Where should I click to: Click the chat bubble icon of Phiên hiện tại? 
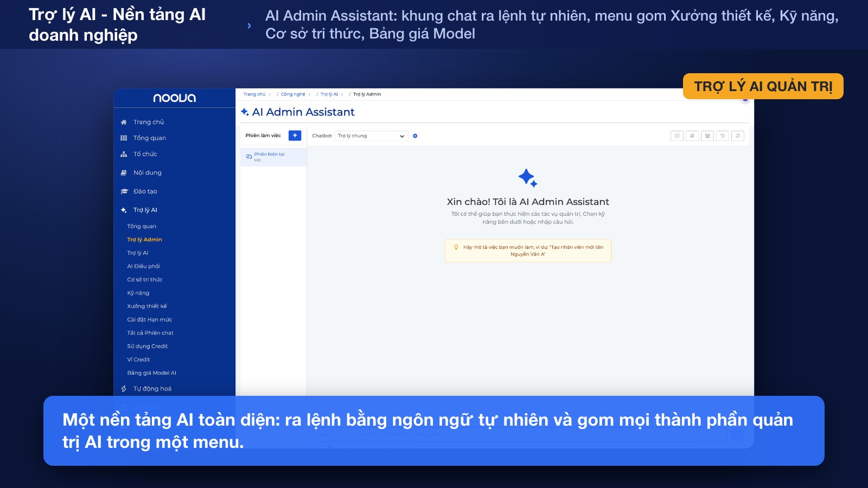249,157
